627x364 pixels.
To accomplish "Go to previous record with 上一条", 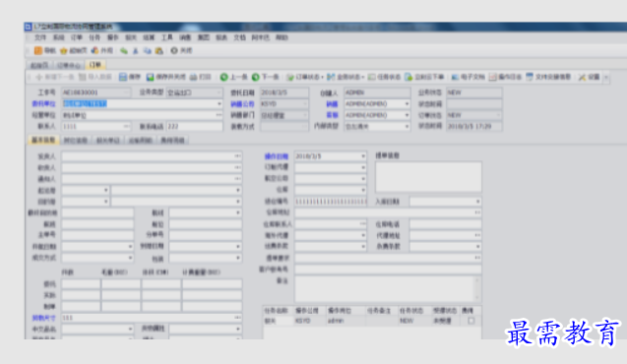I will [234, 77].
